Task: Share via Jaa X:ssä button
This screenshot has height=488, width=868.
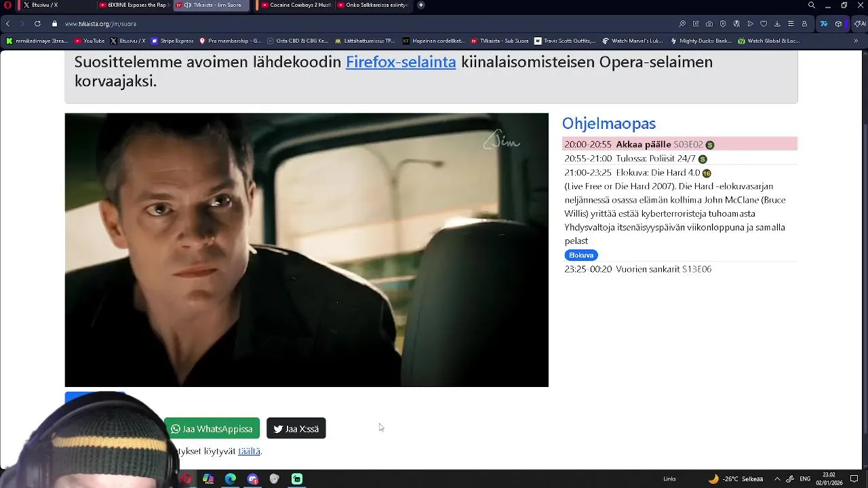Action: tap(296, 428)
